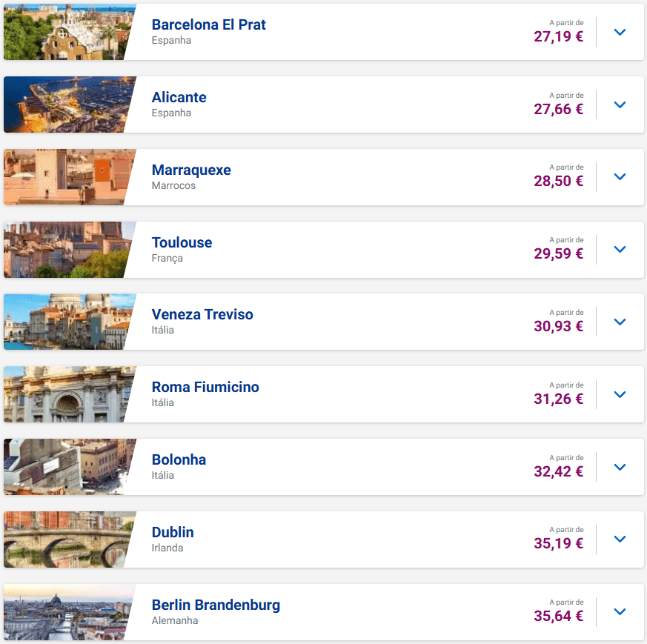Image resolution: width=647 pixels, height=644 pixels.
Task: Expand Toulouse flight details chevron
Action: [x=620, y=250]
